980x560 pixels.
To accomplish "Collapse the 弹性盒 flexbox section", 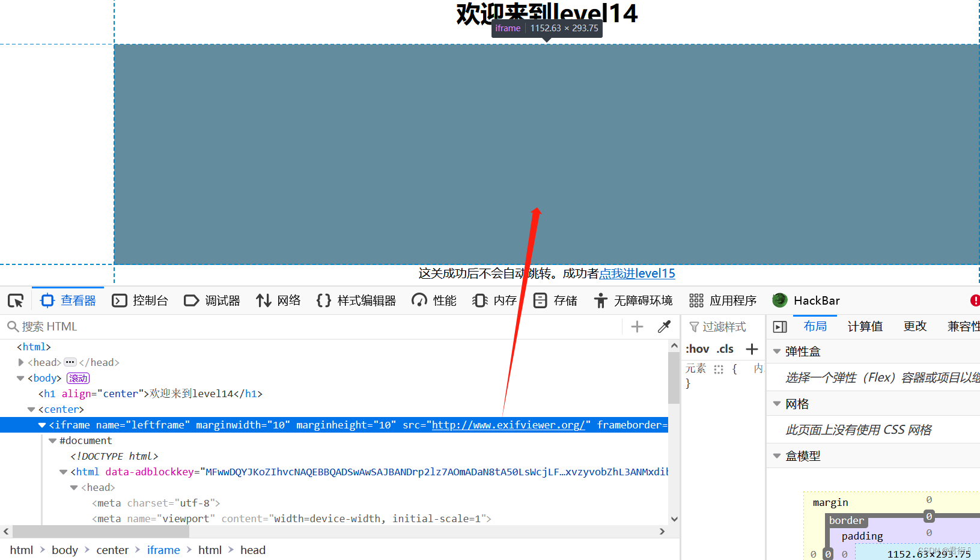I will (777, 352).
